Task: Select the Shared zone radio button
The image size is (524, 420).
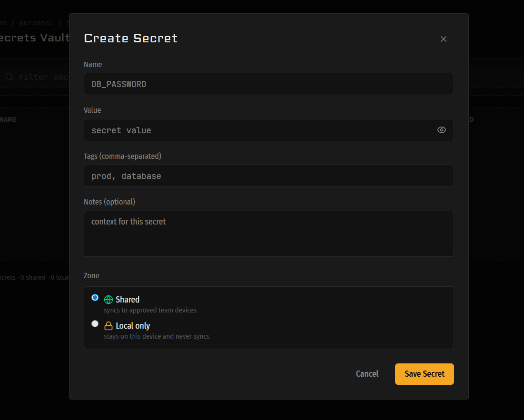Action: [95, 297]
